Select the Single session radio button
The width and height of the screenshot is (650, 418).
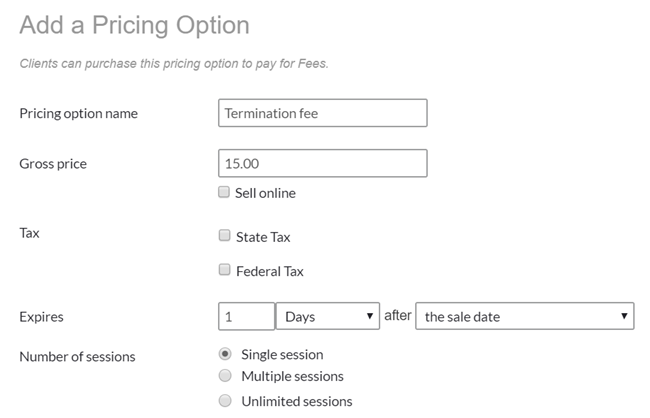[x=225, y=354]
